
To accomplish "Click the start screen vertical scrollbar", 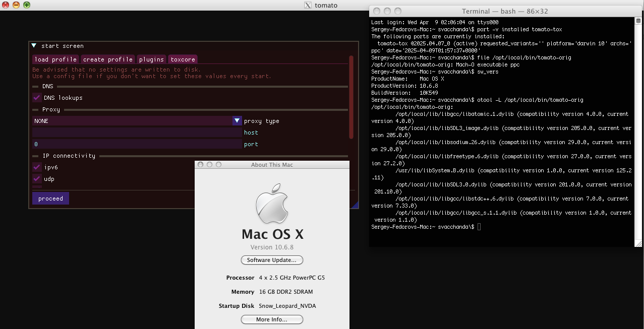I will click(351, 97).
